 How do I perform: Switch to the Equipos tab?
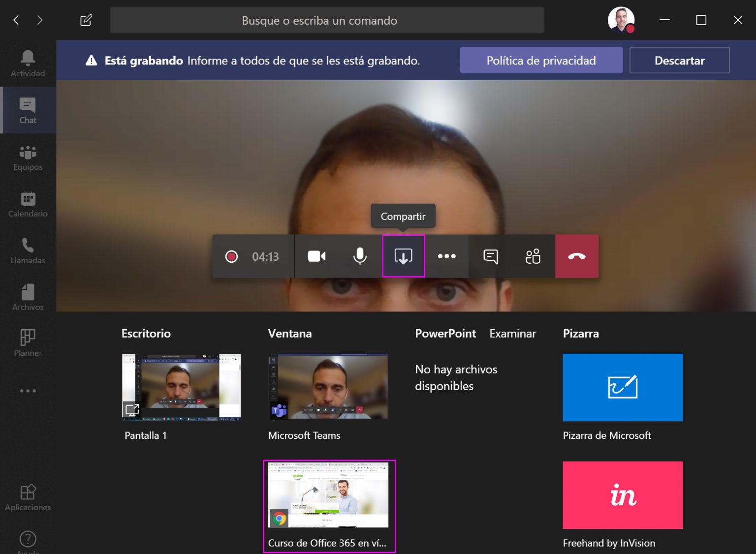pos(28,156)
